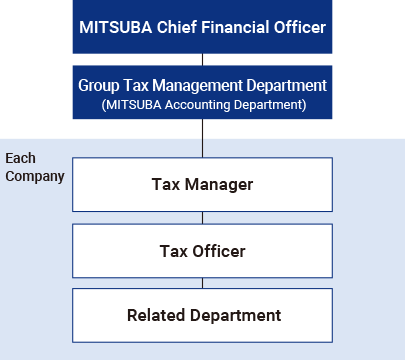Click the light blue area right of Tax Officer
Screen dimensions: 405x360
tap(369, 251)
